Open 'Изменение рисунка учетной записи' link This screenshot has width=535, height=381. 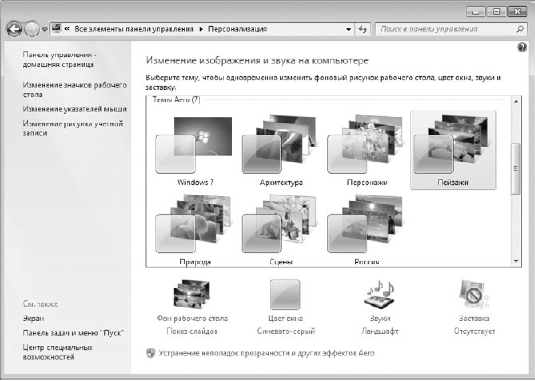[x=72, y=128]
